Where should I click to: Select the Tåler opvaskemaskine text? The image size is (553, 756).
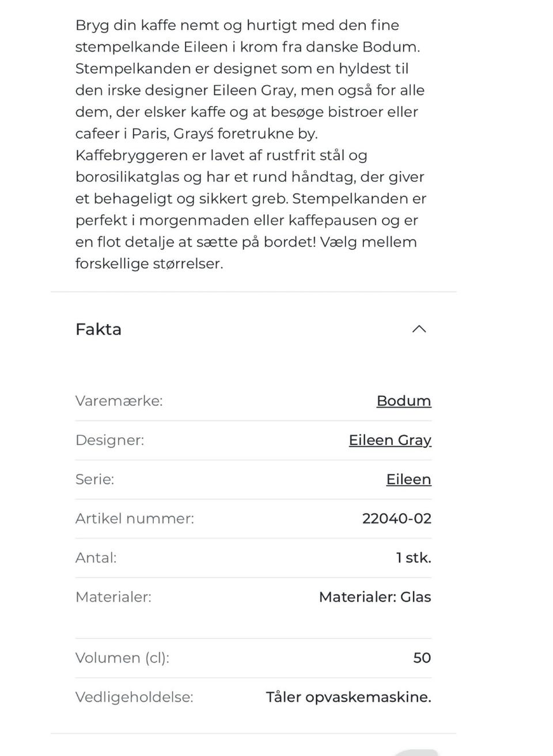tap(349, 697)
